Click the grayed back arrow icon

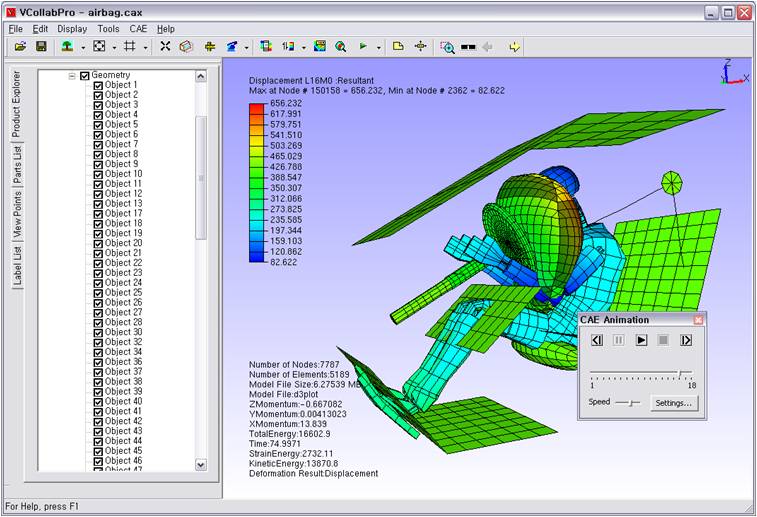[488, 47]
